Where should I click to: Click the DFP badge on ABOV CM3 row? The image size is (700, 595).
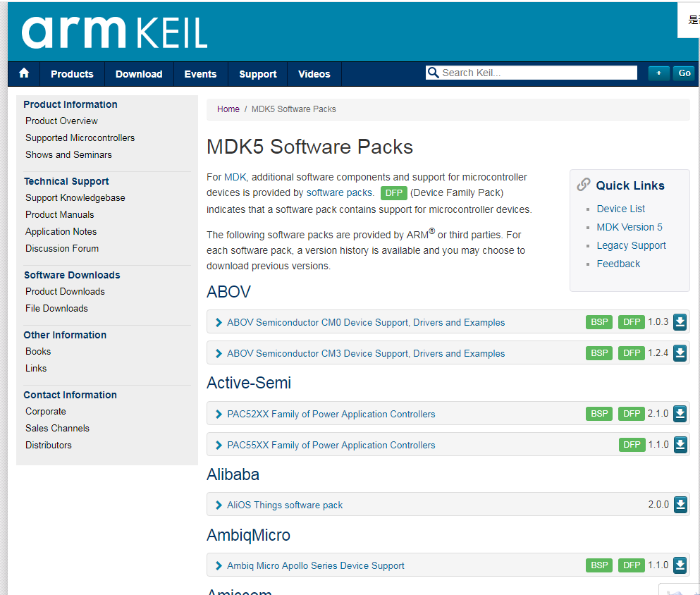pos(631,352)
